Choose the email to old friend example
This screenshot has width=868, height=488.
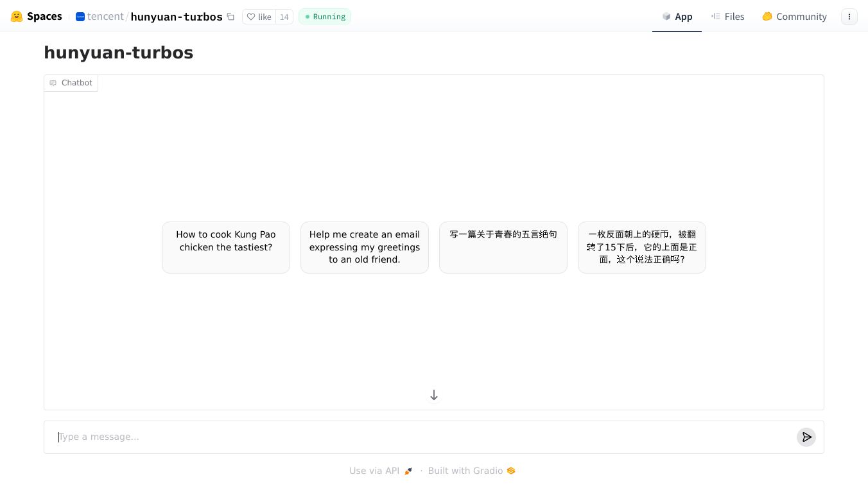[365, 247]
